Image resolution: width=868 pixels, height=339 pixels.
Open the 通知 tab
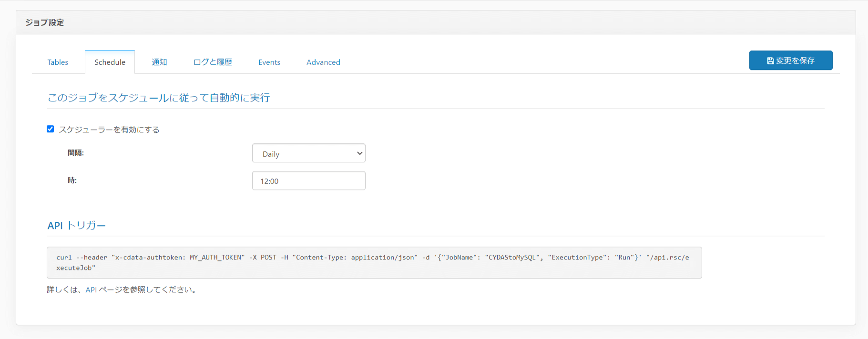pos(159,62)
